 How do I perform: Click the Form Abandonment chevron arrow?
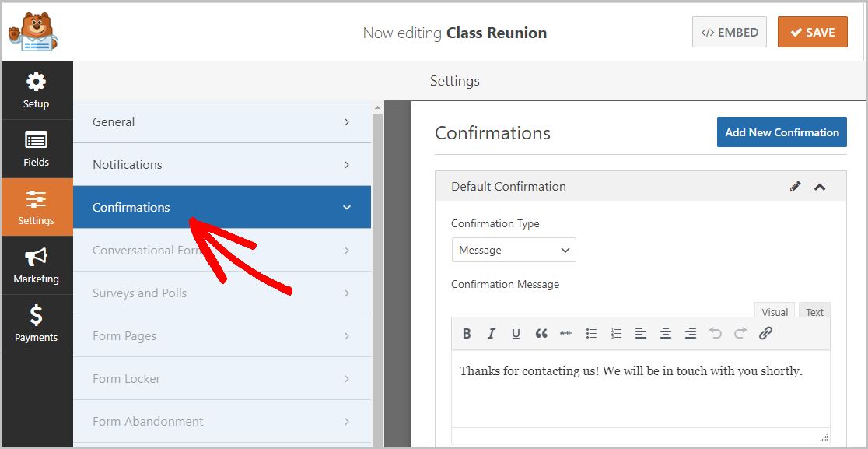click(347, 421)
